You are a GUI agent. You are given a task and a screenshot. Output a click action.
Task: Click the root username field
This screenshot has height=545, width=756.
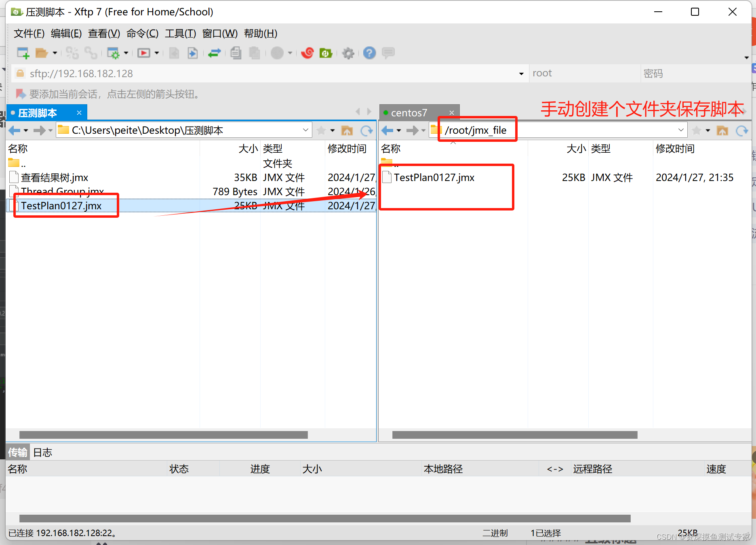point(584,74)
